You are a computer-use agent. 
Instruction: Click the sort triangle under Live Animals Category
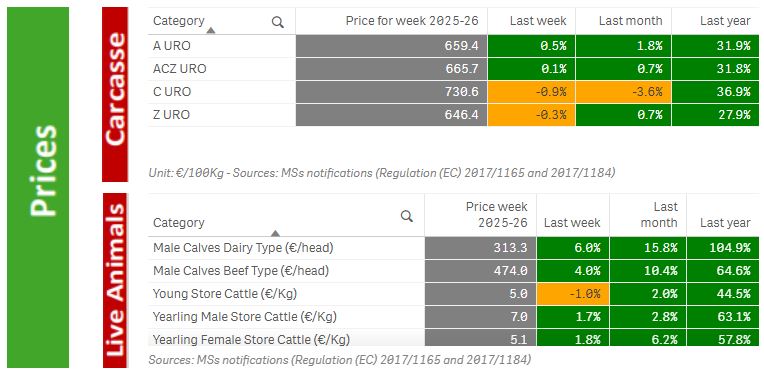pyautogui.click(x=275, y=233)
